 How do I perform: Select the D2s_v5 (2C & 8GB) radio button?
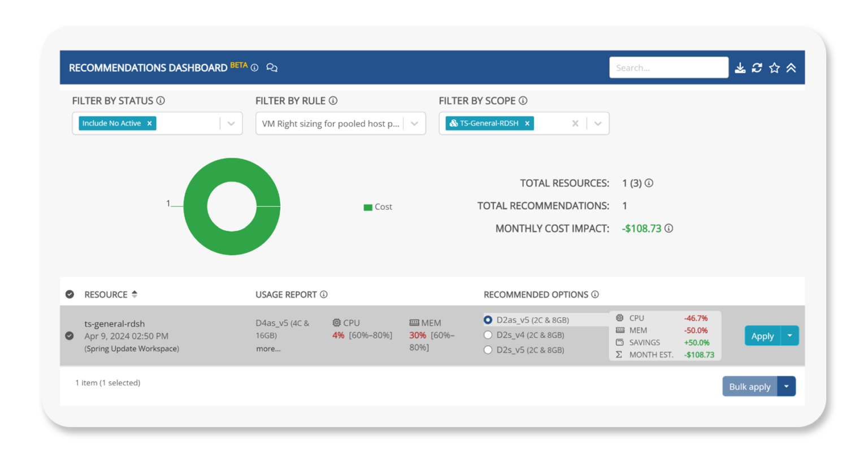[488, 350]
